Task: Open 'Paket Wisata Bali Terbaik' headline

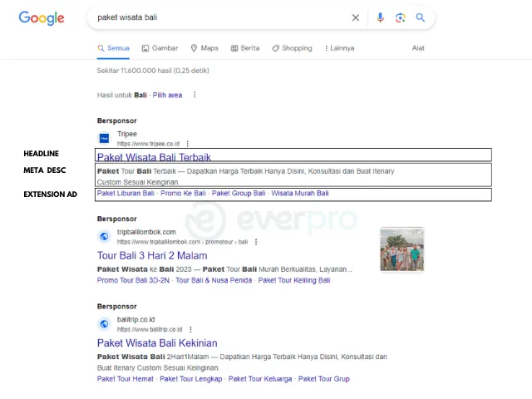Action: 154,157
